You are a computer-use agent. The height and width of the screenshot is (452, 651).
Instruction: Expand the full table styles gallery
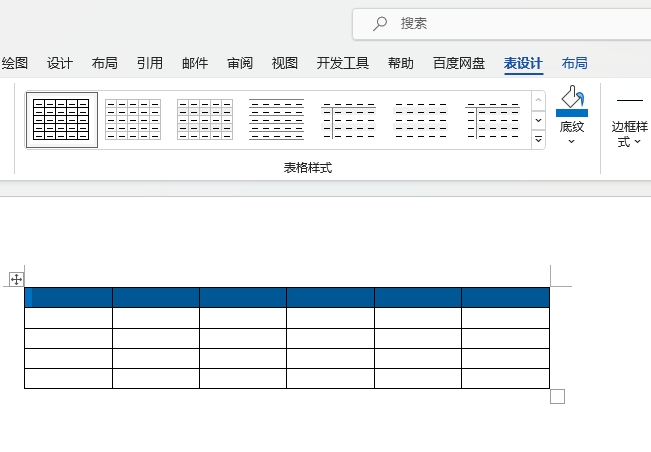coord(538,140)
